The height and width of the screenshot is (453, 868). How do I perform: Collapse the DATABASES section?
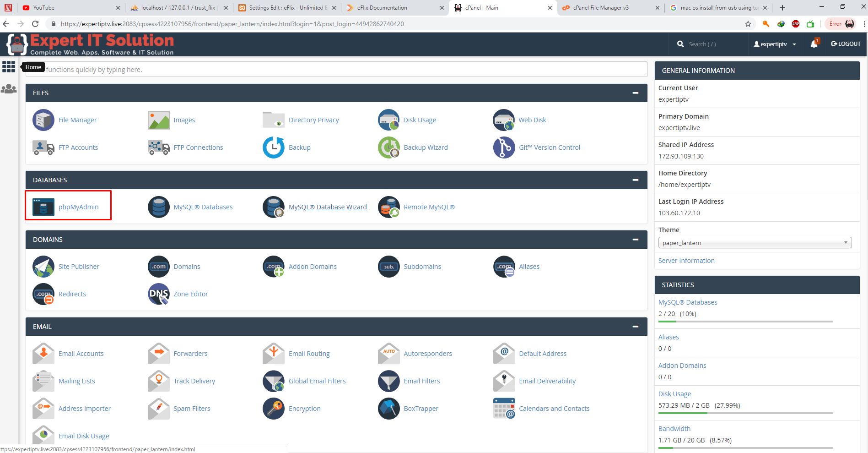(635, 180)
